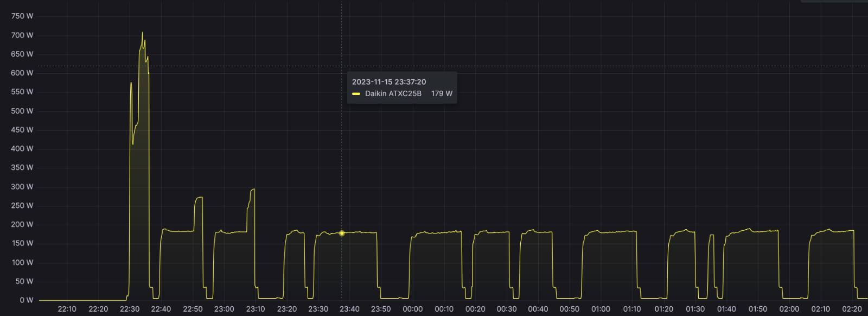Select the 550 W axis label
Image resolution: width=868 pixels, height=316 pixels.
22,92
